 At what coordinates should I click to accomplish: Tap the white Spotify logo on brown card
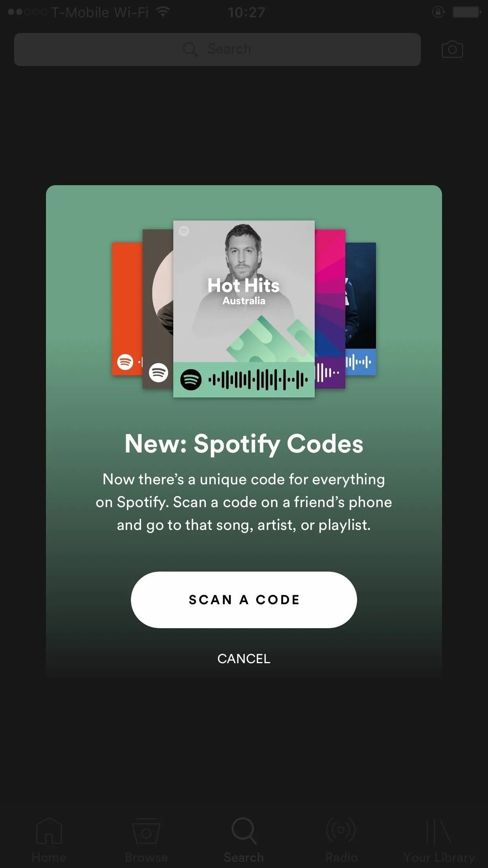tap(158, 372)
